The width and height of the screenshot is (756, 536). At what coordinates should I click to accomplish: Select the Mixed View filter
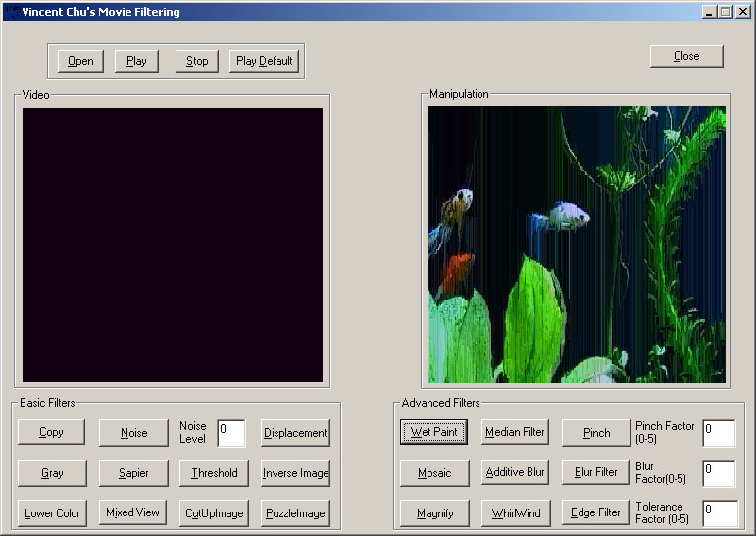point(132,512)
